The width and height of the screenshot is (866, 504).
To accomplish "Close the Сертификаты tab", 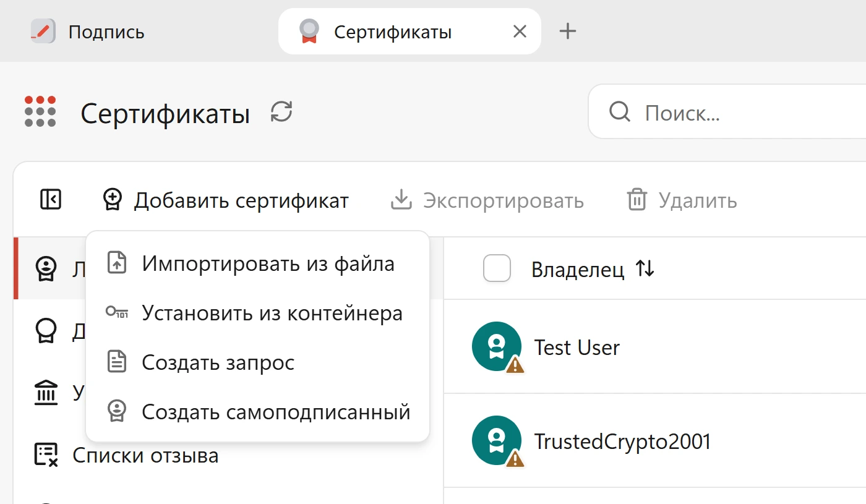I will [520, 31].
